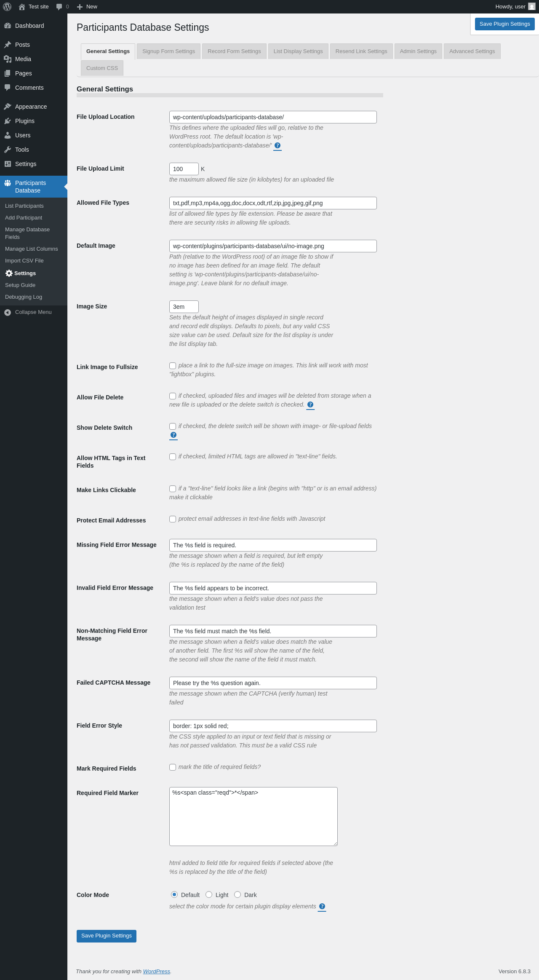Click the bottom Save Plugin Settings button
The width and height of the screenshot is (539, 980).
point(107,936)
